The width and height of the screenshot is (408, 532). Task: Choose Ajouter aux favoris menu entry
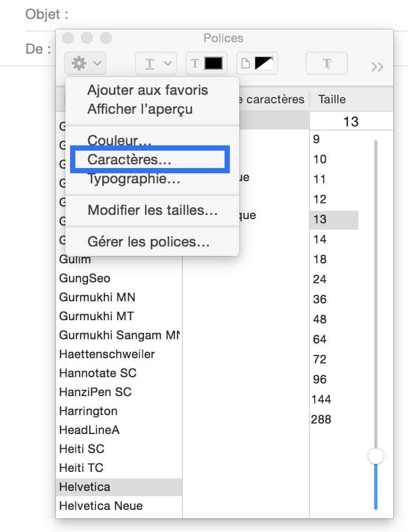coord(148,90)
